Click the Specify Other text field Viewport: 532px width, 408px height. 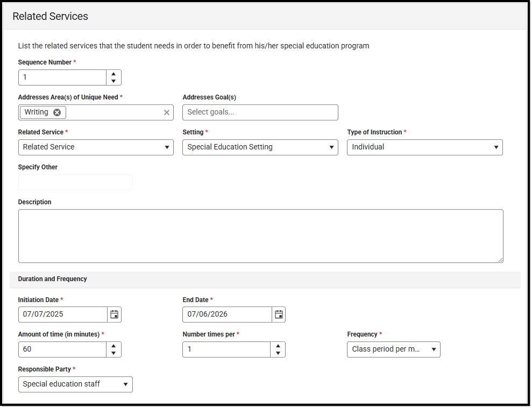click(x=75, y=182)
